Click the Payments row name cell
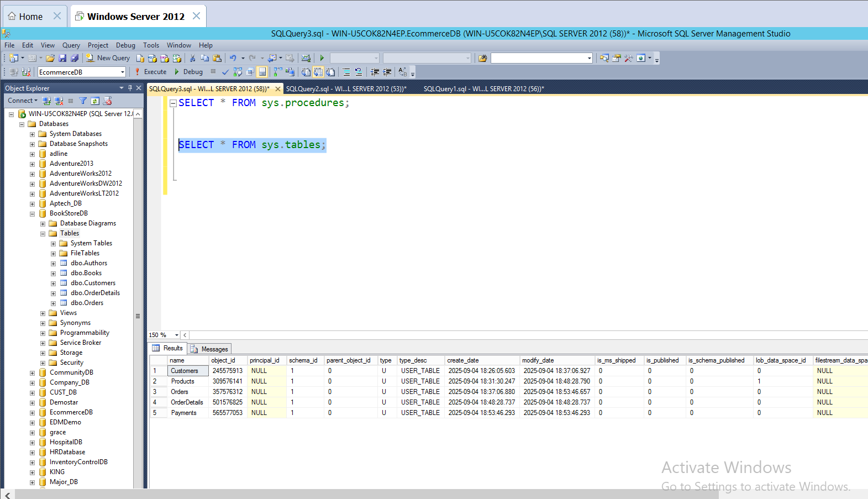Image resolution: width=868 pixels, height=499 pixels. (x=188, y=413)
